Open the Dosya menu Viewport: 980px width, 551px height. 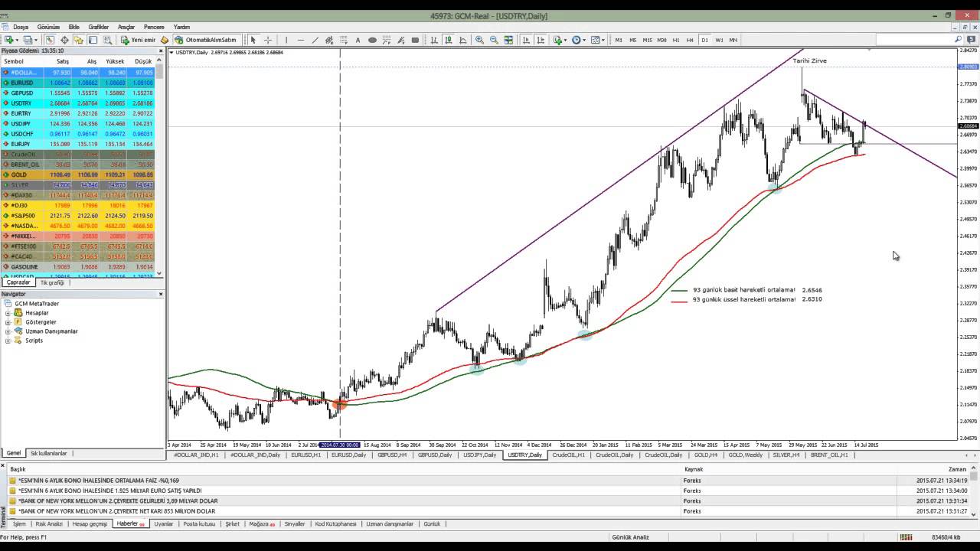click(21, 27)
